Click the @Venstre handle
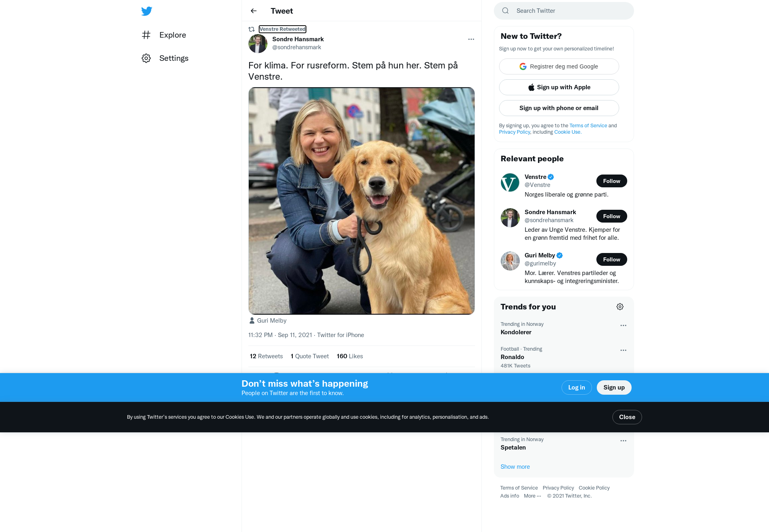Viewport: 769px width, 532px height. [537, 185]
